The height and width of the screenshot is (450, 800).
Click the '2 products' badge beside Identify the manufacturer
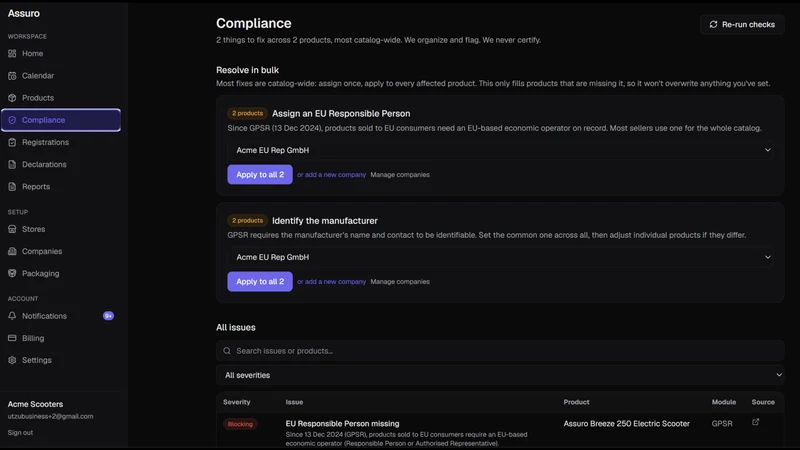pos(247,220)
